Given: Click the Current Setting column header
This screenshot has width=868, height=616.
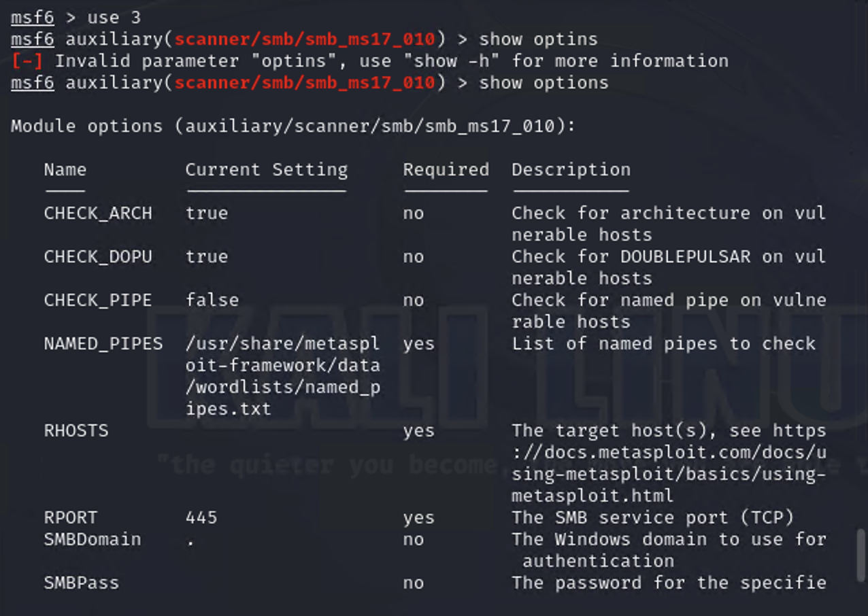Looking at the screenshot, I should (267, 169).
